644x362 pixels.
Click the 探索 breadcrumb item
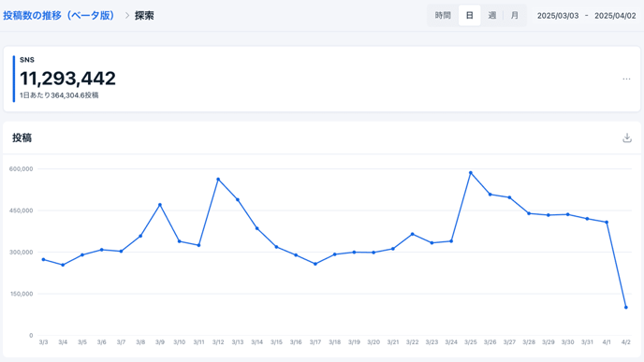pos(144,16)
